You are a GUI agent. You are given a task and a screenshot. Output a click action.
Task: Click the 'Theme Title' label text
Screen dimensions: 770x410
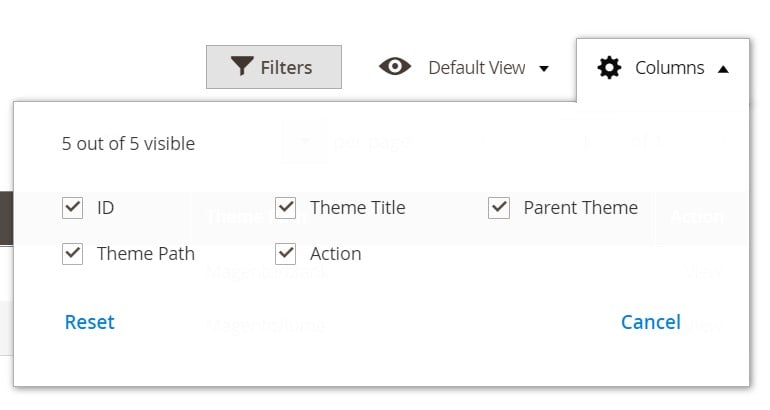358,208
